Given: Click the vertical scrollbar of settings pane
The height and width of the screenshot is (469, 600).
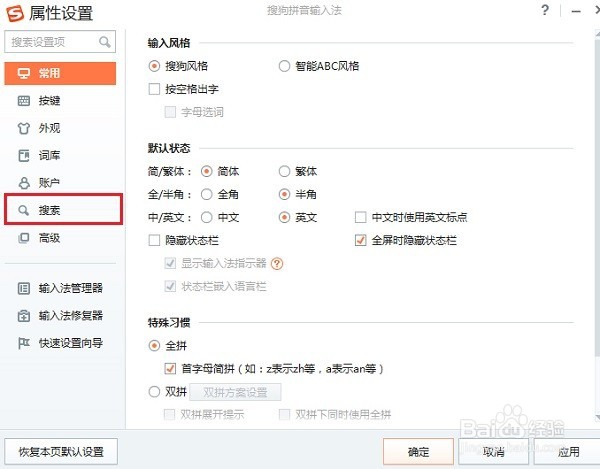Looking at the screenshot, I should [597, 199].
